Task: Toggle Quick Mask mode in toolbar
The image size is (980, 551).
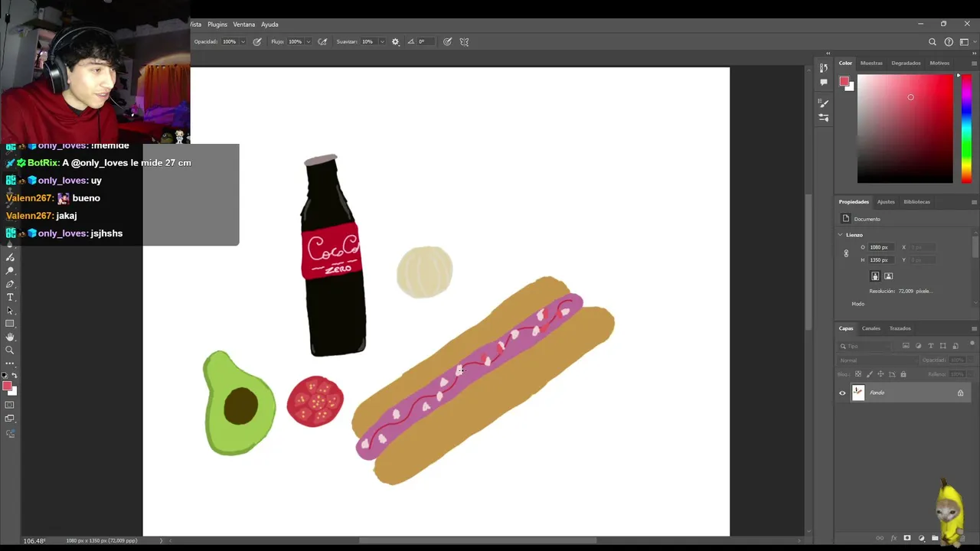Action: (x=10, y=405)
